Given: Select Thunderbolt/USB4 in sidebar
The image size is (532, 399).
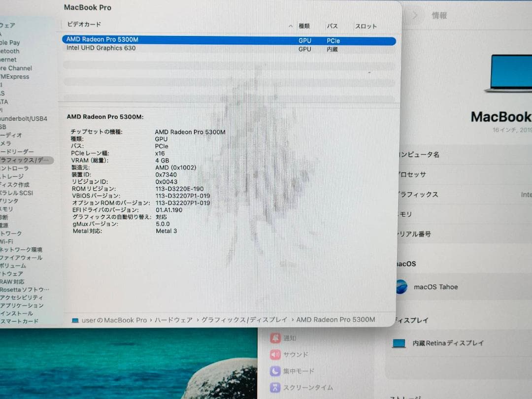Looking at the screenshot, I should point(24,119).
